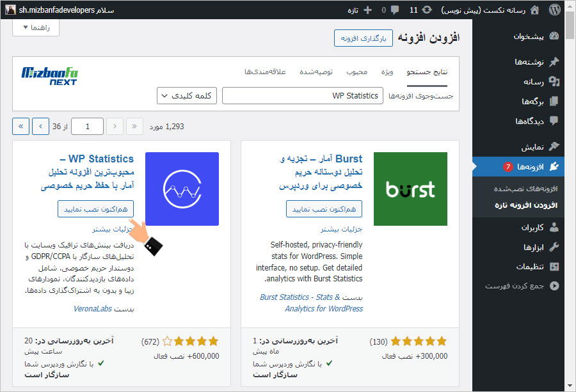
Task: Click the collapse menu arrow icon
Action: (554, 286)
